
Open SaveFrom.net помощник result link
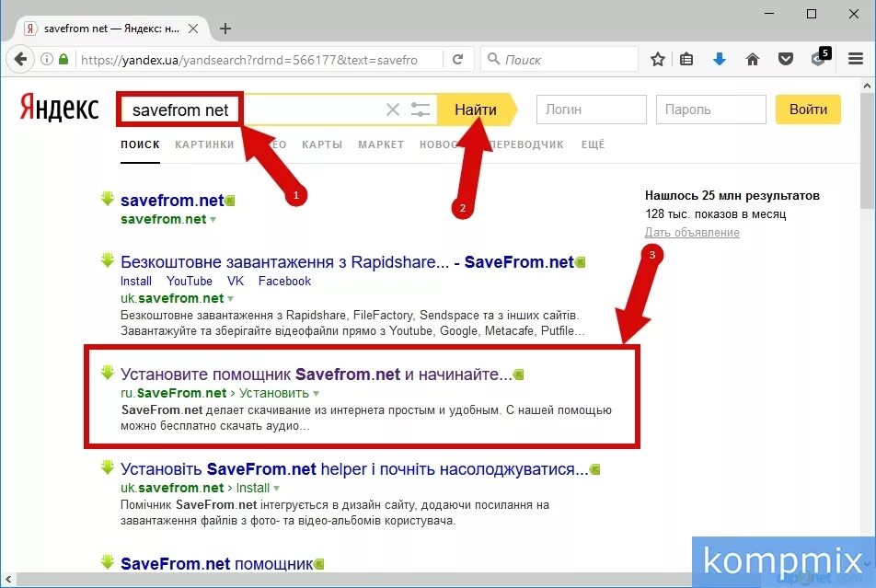coord(217,564)
